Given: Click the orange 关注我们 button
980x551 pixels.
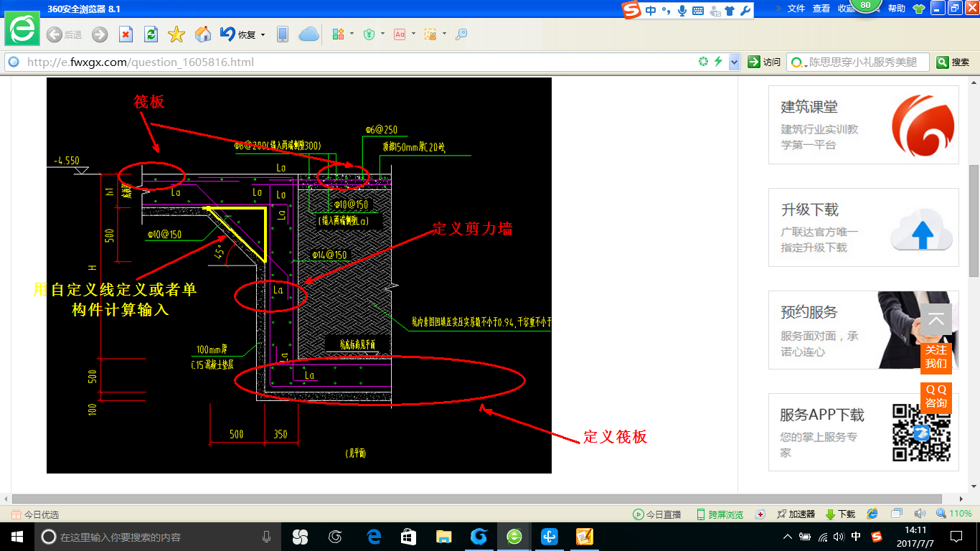Looking at the screenshot, I should (x=936, y=357).
